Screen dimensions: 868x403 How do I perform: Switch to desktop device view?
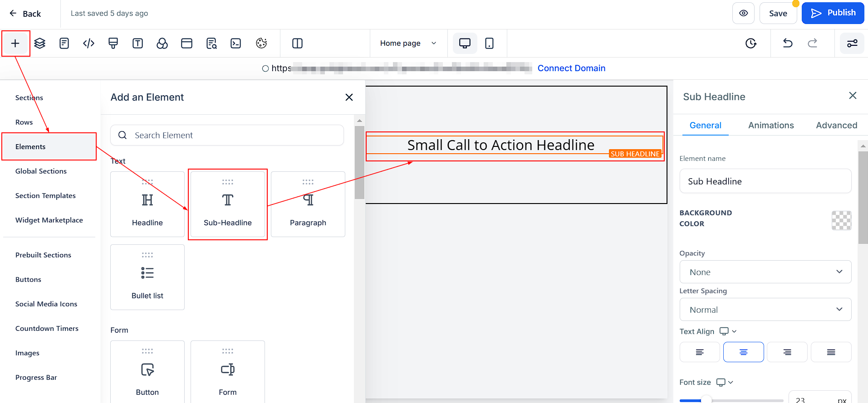465,44
